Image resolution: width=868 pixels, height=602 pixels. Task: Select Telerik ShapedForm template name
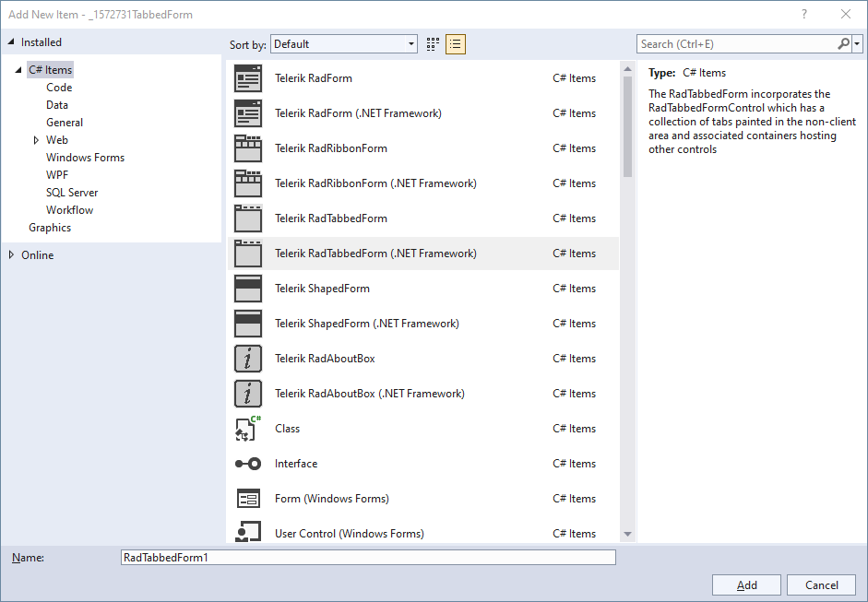322,289
